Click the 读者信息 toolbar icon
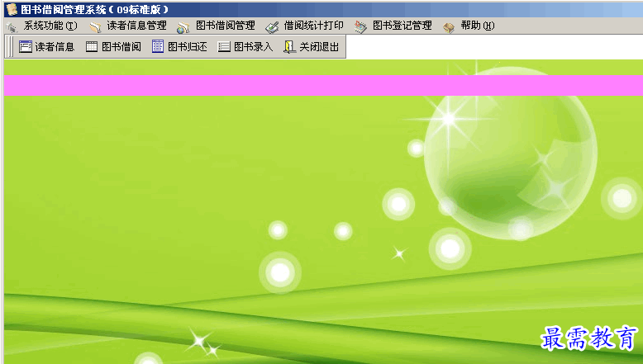This screenshot has height=364, width=643. coord(26,46)
